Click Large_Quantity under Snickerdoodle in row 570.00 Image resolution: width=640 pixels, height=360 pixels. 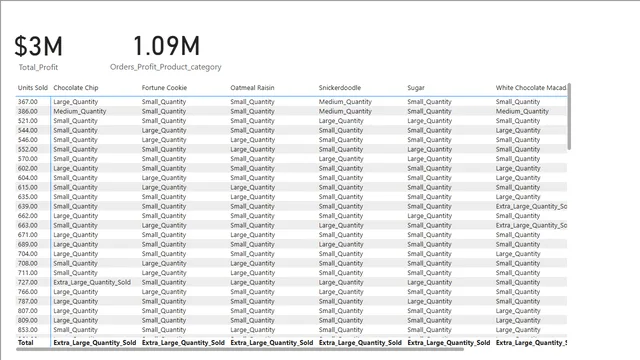click(x=341, y=159)
